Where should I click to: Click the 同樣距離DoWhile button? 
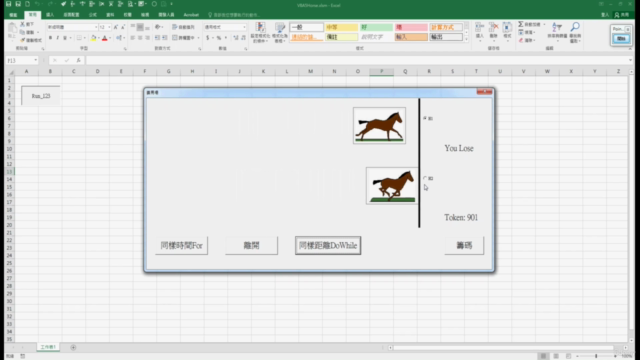pos(328,245)
